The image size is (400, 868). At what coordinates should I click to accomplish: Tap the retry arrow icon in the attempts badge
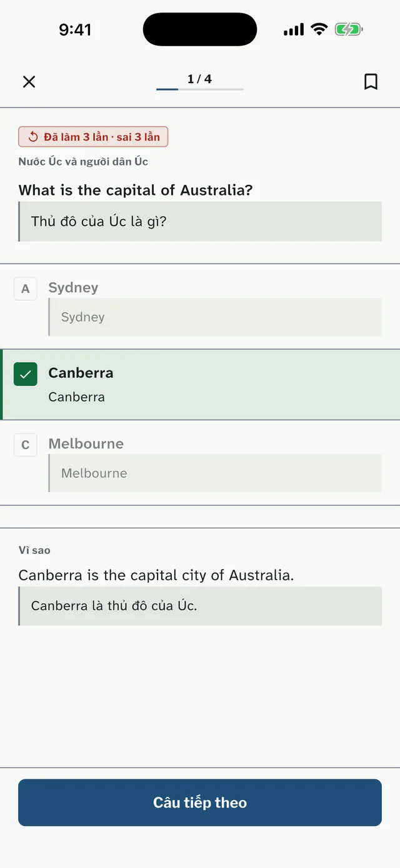click(x=33, y=137)
